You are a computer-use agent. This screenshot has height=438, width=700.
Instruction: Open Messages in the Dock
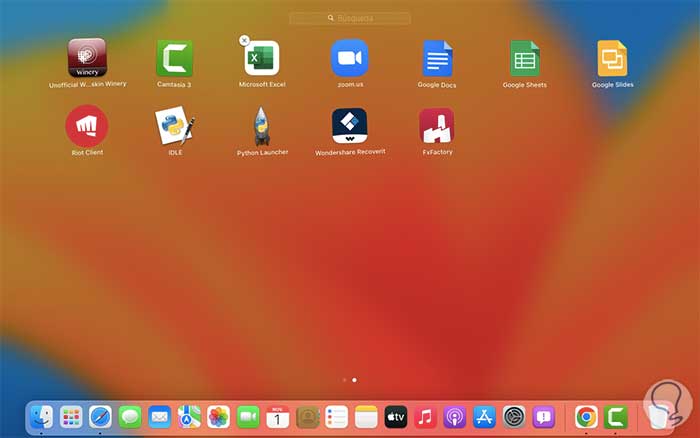point(130,417)
